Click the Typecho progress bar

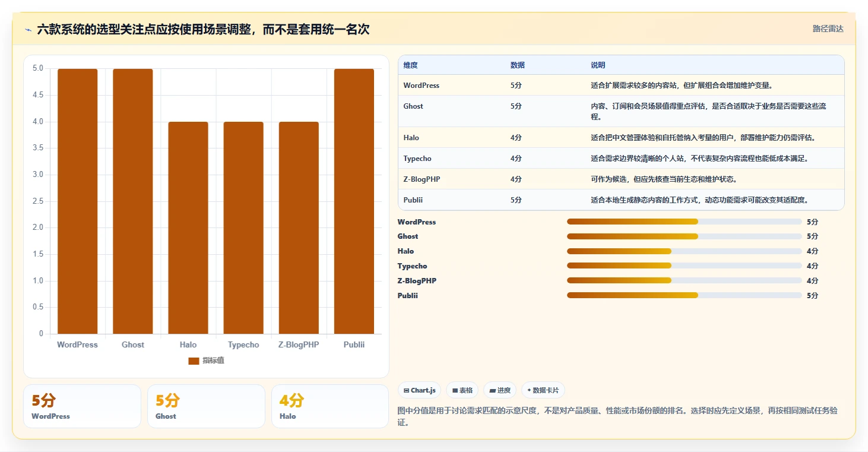coord(685,266)
